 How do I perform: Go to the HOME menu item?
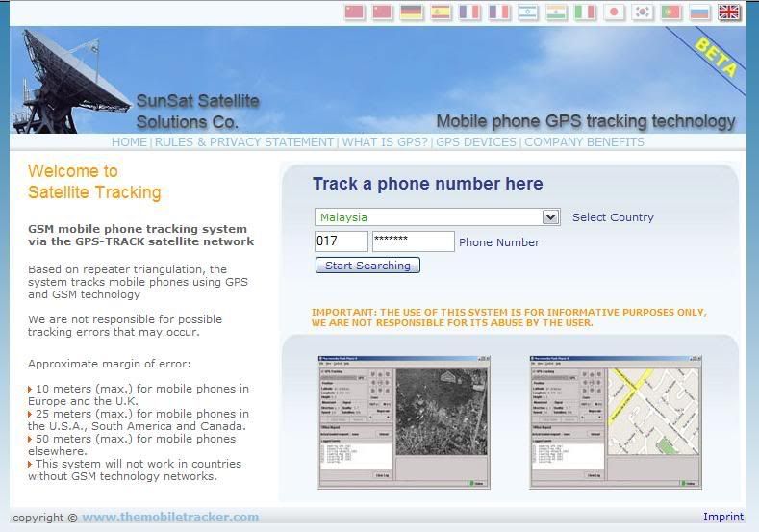[x=129, y=141]
